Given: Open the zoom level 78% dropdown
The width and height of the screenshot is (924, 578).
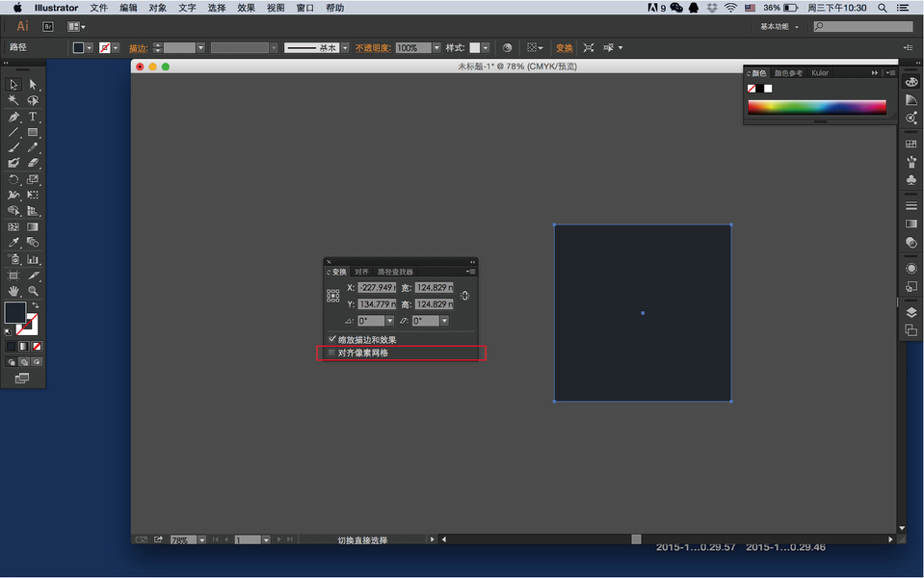Looking at the screenshot, I should (202, 539).
